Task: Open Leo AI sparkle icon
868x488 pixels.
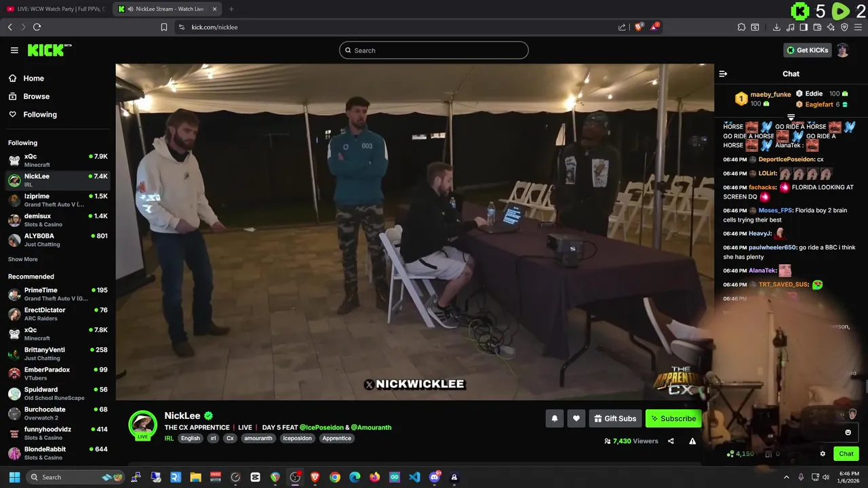Action: pos(831,27)
